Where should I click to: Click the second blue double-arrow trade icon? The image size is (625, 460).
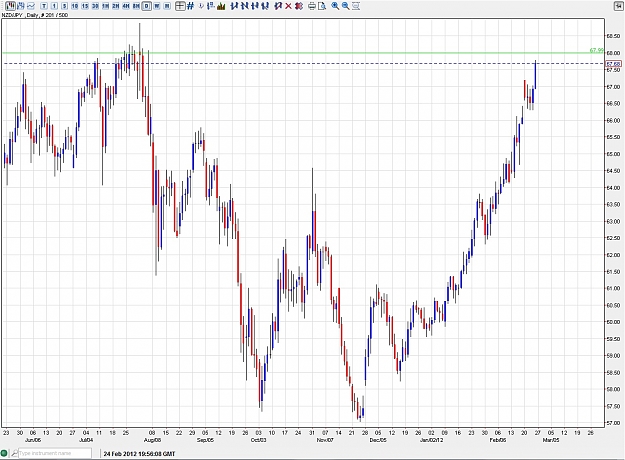click(x=245, y=6)
